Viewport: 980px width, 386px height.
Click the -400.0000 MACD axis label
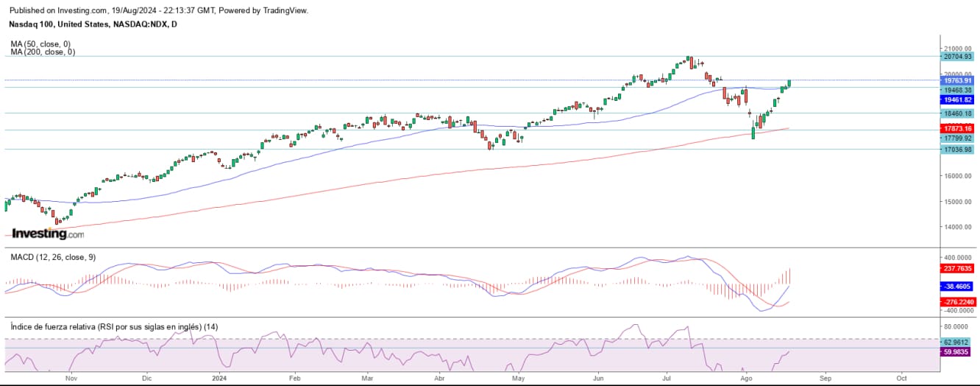[958, 310]
